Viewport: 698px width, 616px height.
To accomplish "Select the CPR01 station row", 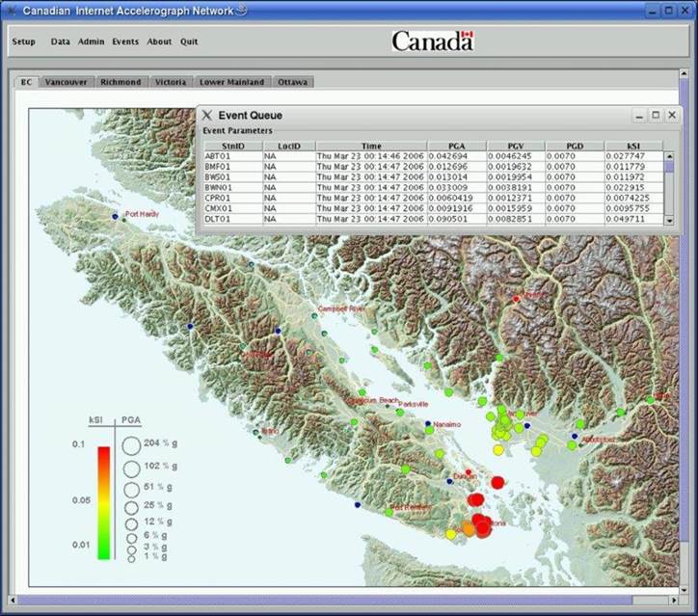I will pos(434,198).
